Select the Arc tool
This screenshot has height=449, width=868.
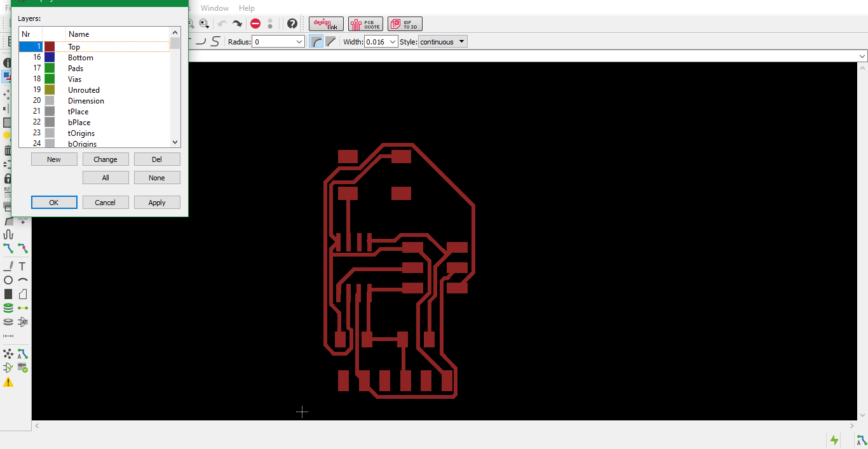click(x=23, y=280)
